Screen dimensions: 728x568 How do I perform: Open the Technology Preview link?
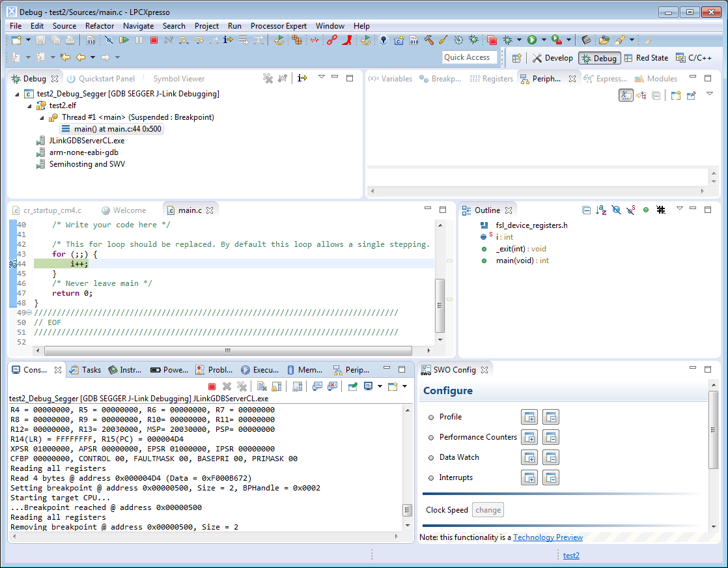(x=548, y=537)
